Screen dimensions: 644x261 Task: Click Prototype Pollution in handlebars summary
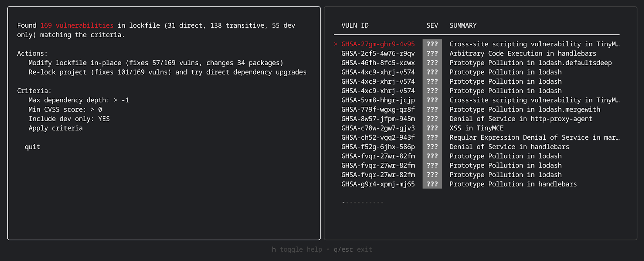click(x=513, y=184)
